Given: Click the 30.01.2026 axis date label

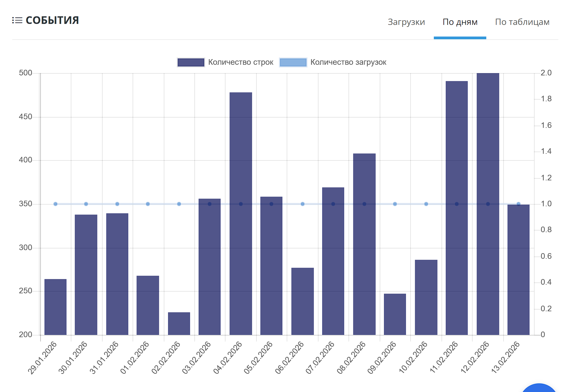Looking at the screenshot, I should coord(73,358).
